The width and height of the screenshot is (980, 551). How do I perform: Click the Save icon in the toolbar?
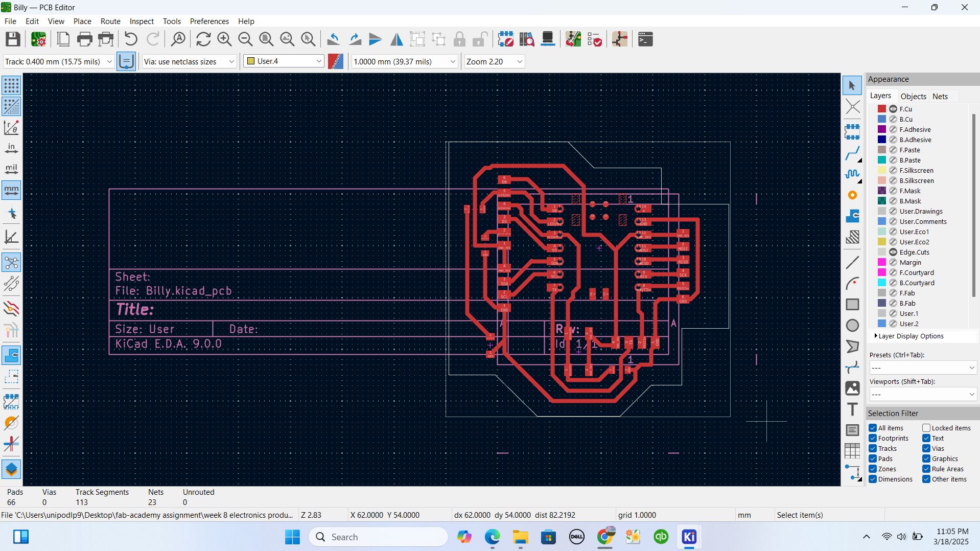point(13,39)
